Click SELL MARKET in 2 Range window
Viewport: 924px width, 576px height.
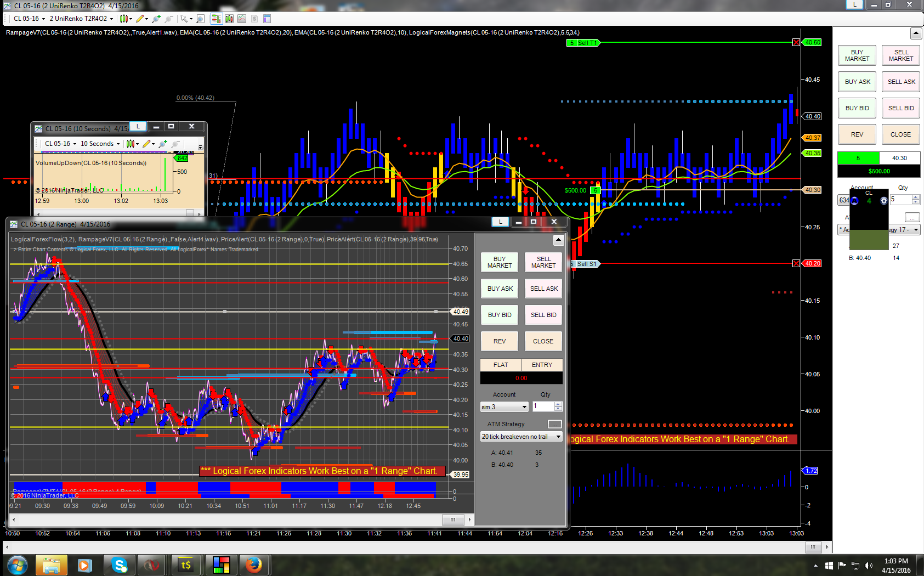point(543,262)
